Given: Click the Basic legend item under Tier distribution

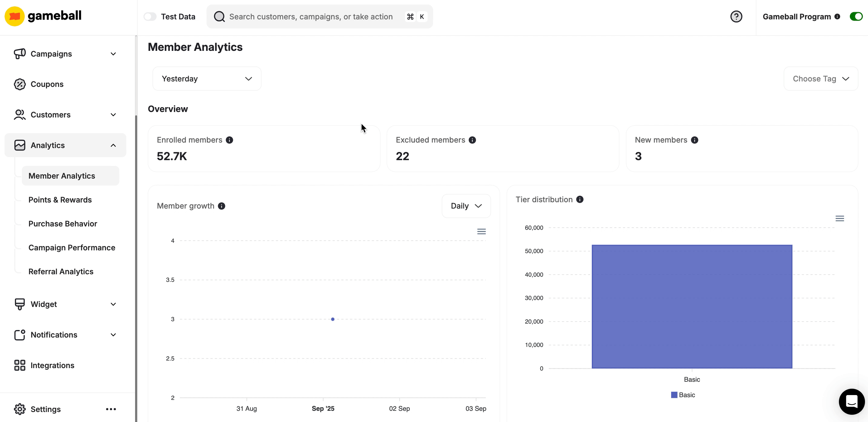Looking at the screenshot, I should (683, 395).
